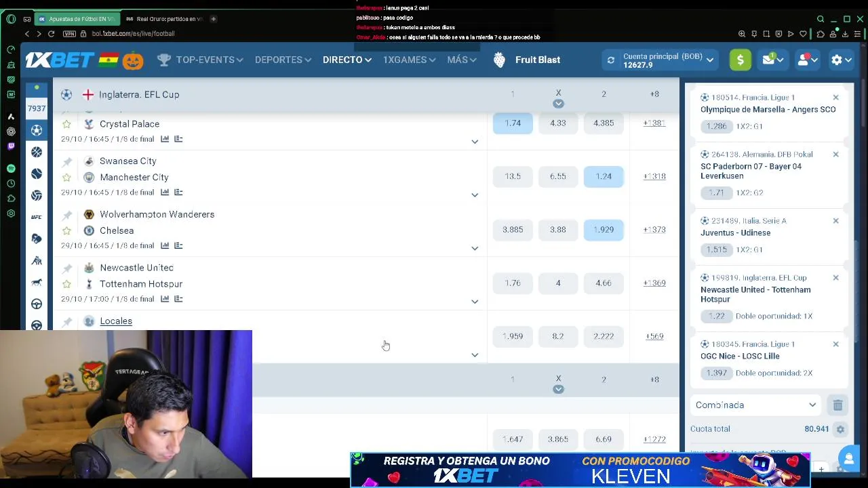Open the DEPORTES dropdown menu
Viewport: 868px width, 488px height.
click(x=283, y=60)
